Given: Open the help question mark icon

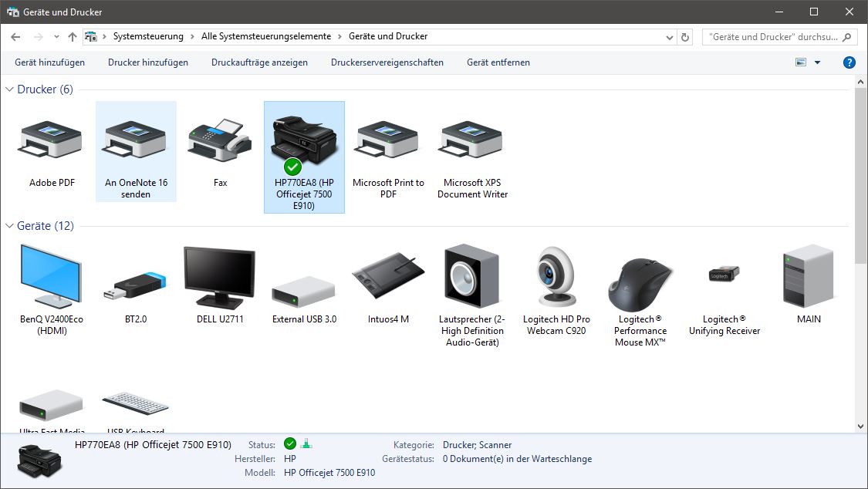Looking at the screenshot, I should coord(849,62).
